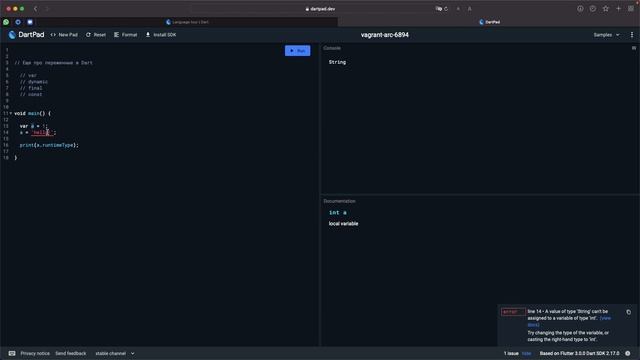
Task: Open the downloads icon in browser toolbar
Action: click(580, 9)
